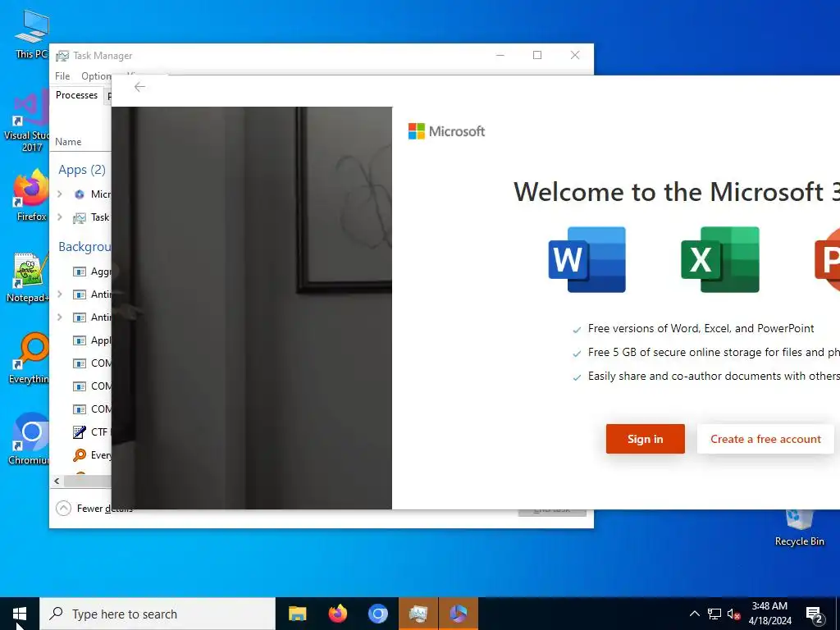The image size is (840, 630).
Task: Select the Everything process icon in list
Action: click(80, 454)
